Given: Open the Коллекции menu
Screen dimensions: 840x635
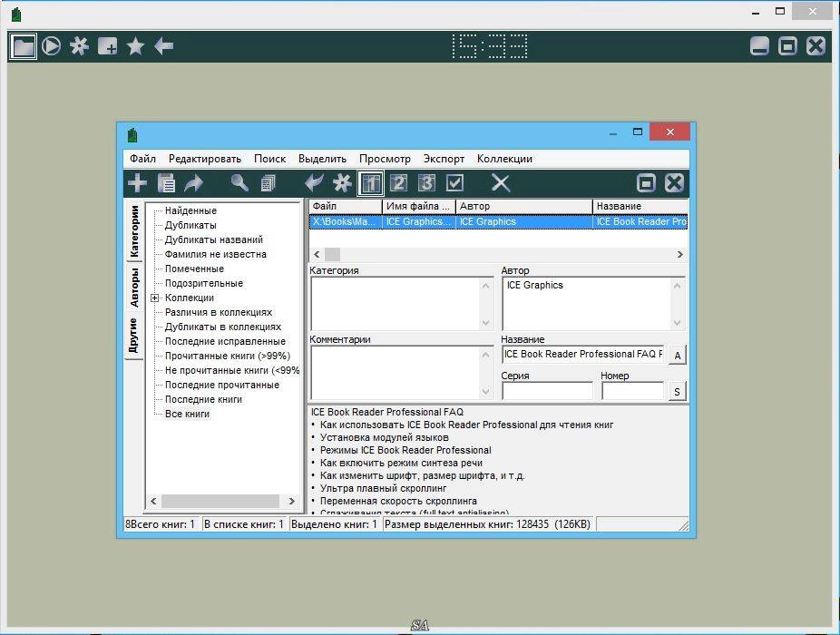Looking at the screenshot, I should tap(504, 159).
